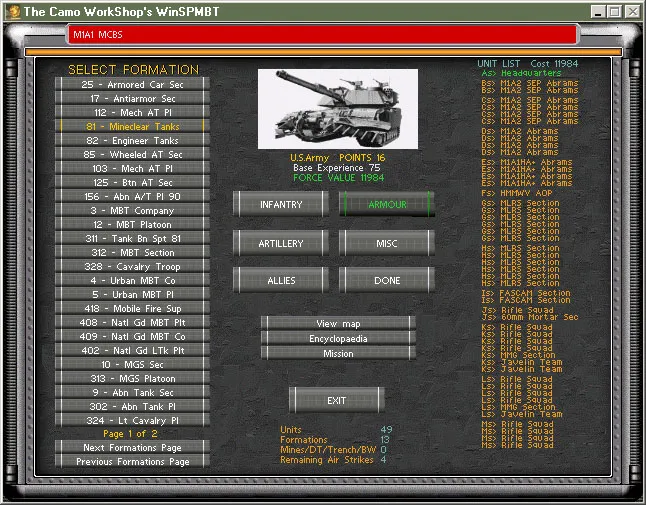Choose 85 - Wheeled AT Sec formation
Image resolution: width=646 pixels, height=505 pixels.
[x=133, y=154]
